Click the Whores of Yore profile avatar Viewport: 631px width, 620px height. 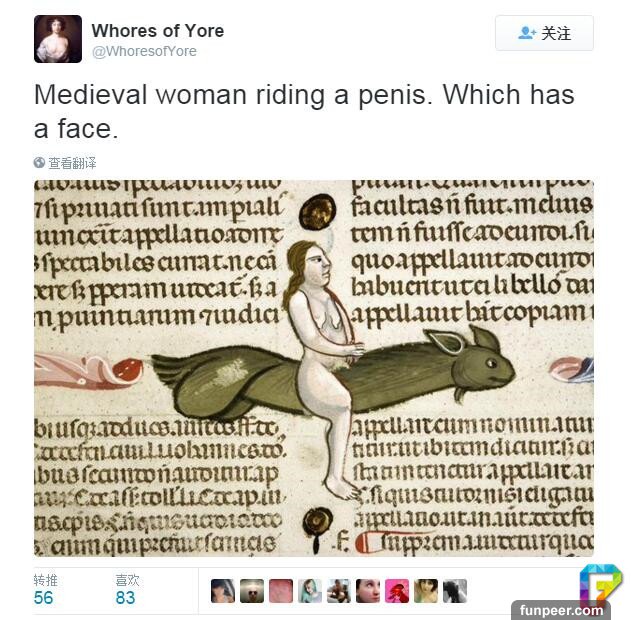pyautogui.click(x=58, y=39)
